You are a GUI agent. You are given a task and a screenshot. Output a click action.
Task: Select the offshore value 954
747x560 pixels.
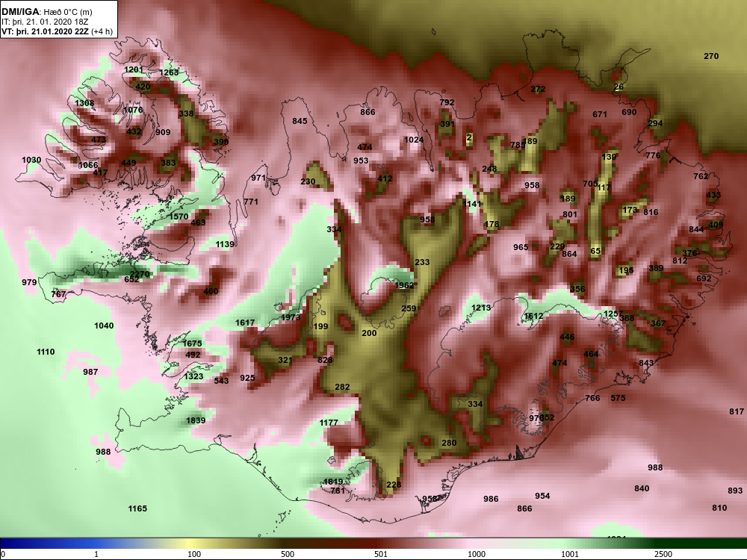click(x=542, y=496)
